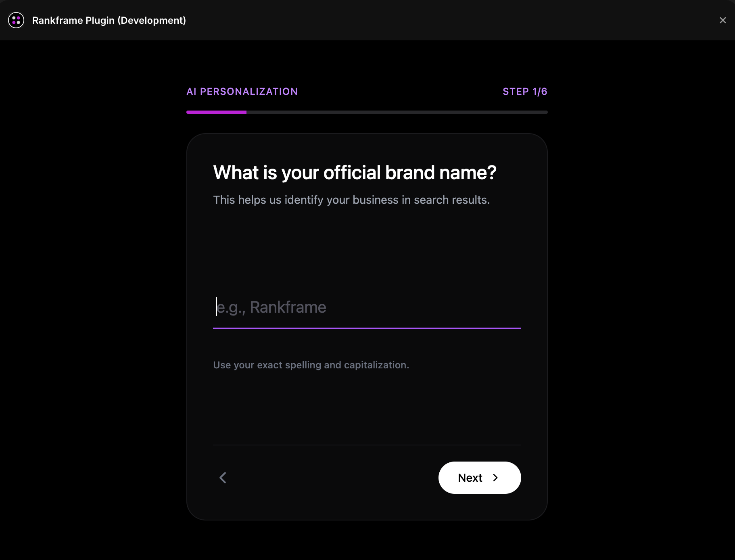Click the "Use your exact spelling" hint text
Screen dimensions: 735x560
(311, 365)
